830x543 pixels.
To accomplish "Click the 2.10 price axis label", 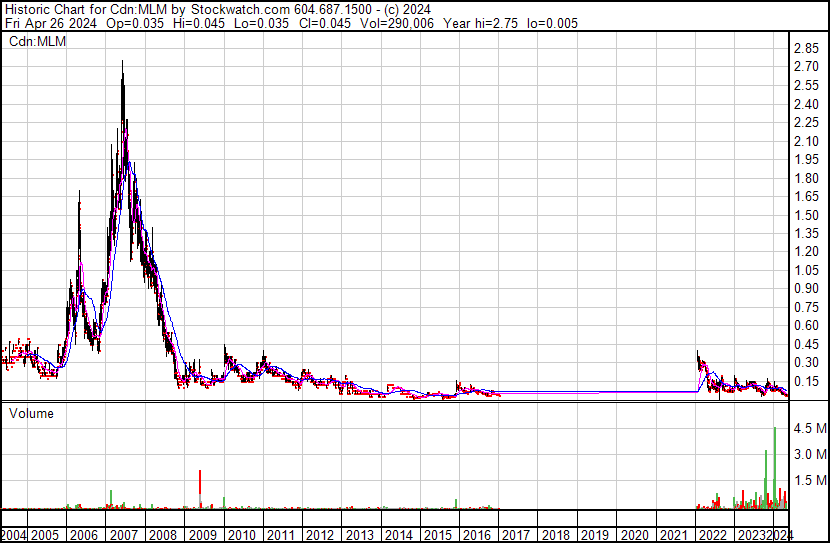I will pos(806,141).
